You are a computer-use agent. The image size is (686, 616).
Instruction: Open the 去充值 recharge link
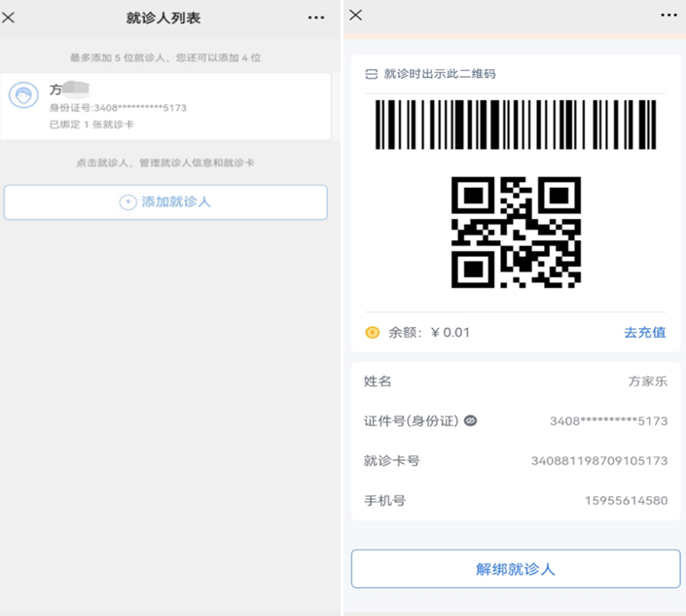(645, 333)
